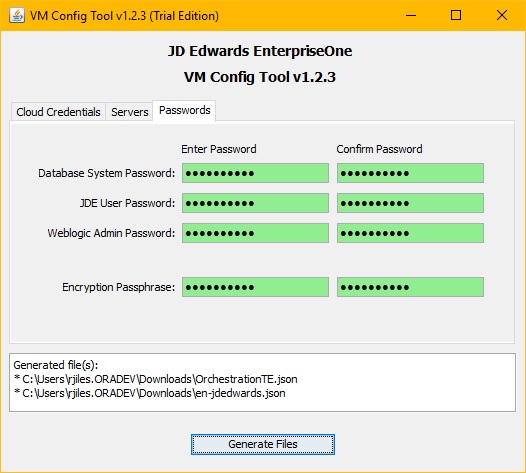
Task: Click the Database System Password entry field
Action: click(x=255, y=173)
